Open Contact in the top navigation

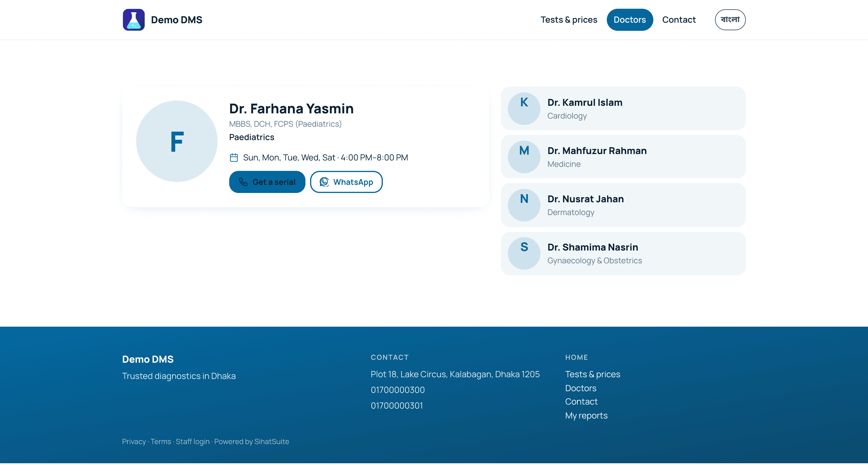pos(679,19)
